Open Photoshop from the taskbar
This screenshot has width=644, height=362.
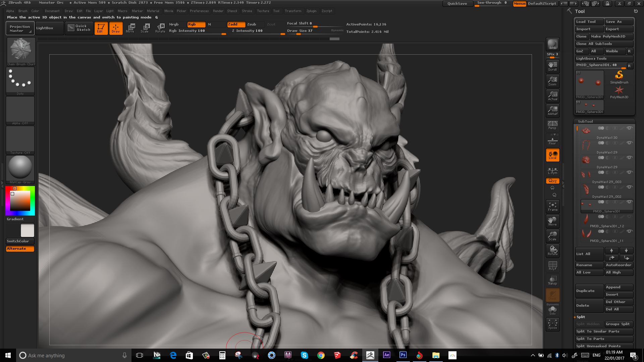tap(403, 355)
